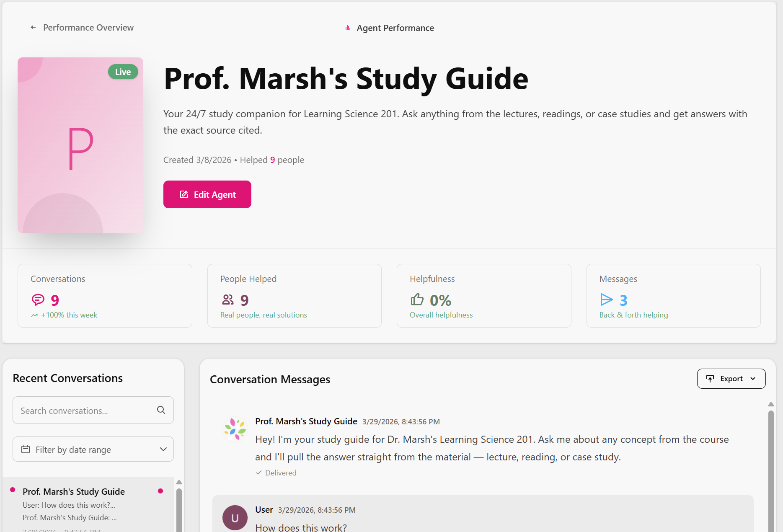Click the Agent Performance bar chart icon

pyautogui.click(x=348, y=28)
